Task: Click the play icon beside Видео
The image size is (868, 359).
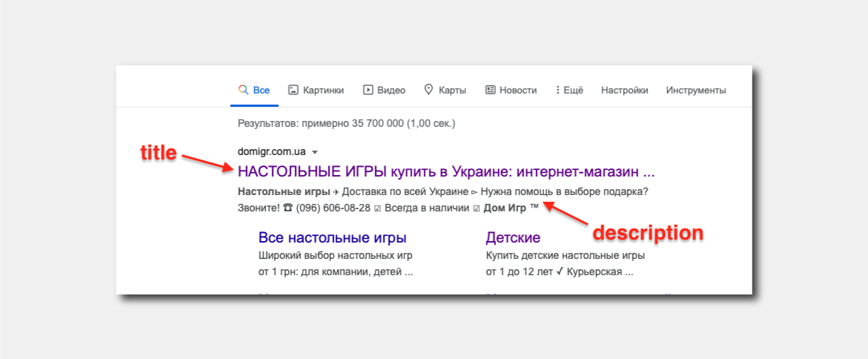Action: tap(368, 90)
